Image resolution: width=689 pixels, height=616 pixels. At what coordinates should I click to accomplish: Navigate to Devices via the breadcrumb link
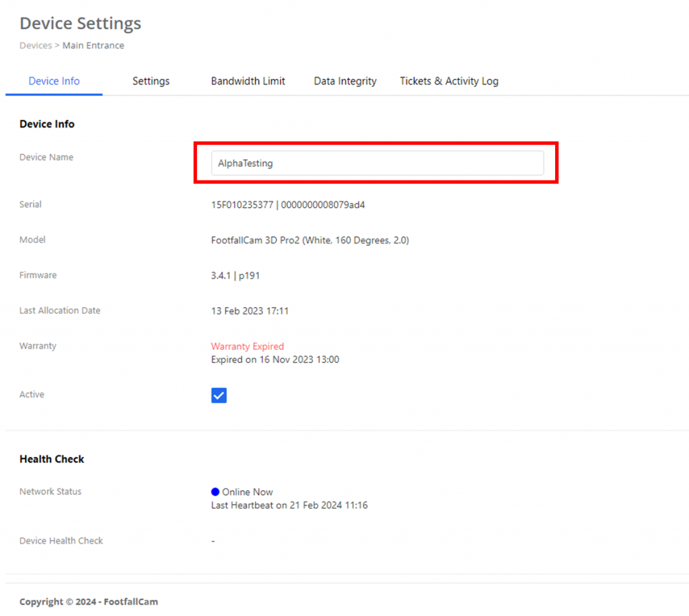tap(36, 45)
